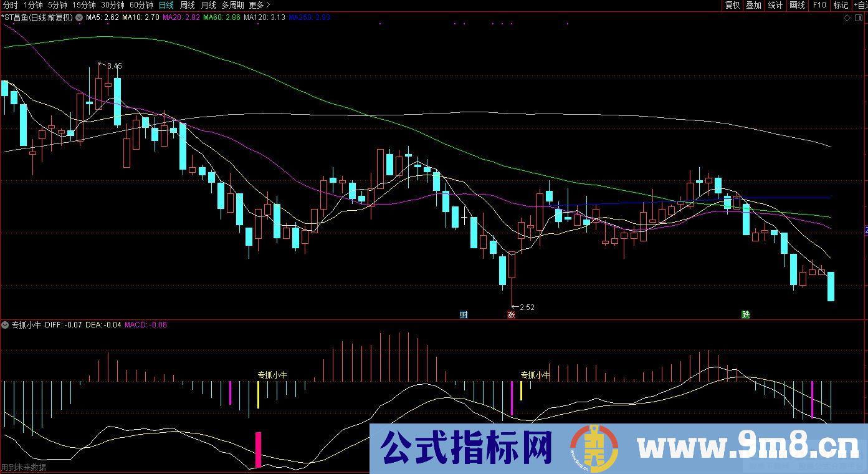Open F10 company info

[819, 5]
